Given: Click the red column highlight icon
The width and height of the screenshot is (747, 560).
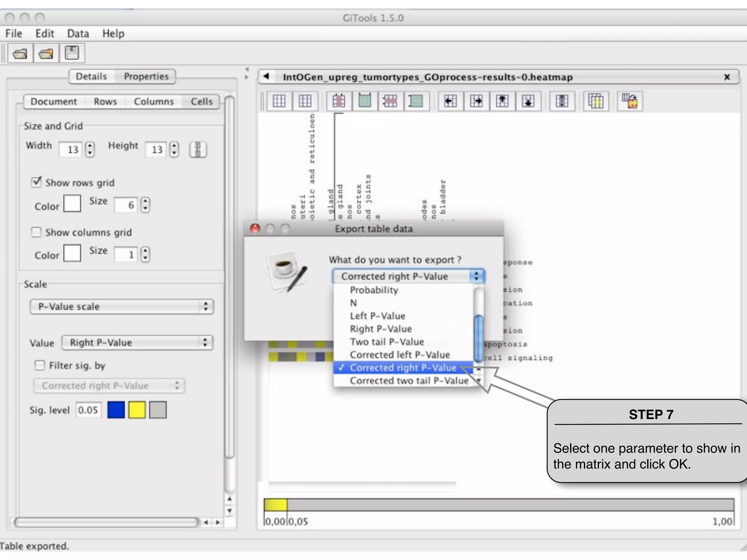Looking at the screenshot, I should pos(338,101).
